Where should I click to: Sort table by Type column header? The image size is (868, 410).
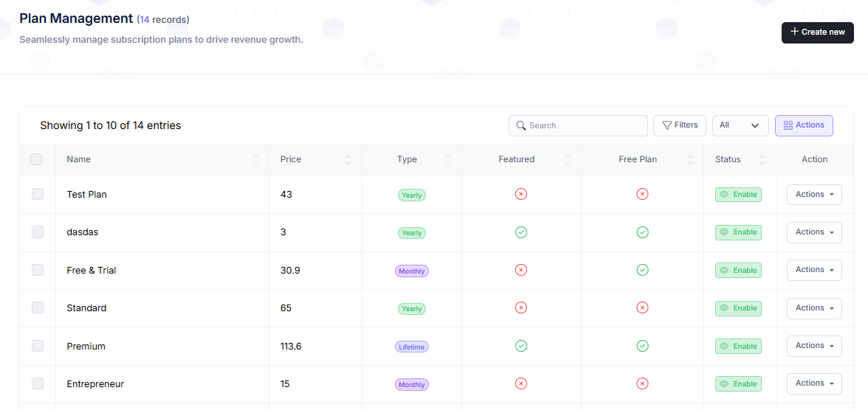pyautogui.click(x=407, y=159)
